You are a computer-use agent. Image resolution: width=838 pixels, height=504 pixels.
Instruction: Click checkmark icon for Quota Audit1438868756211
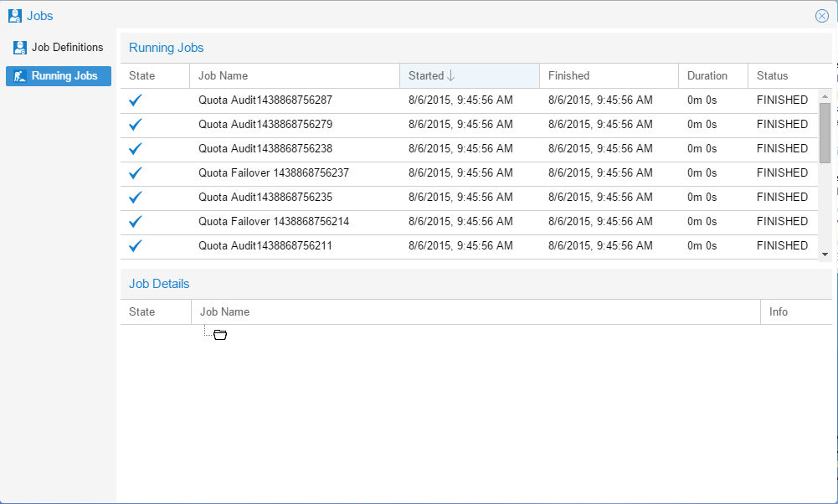coord(136,246)
